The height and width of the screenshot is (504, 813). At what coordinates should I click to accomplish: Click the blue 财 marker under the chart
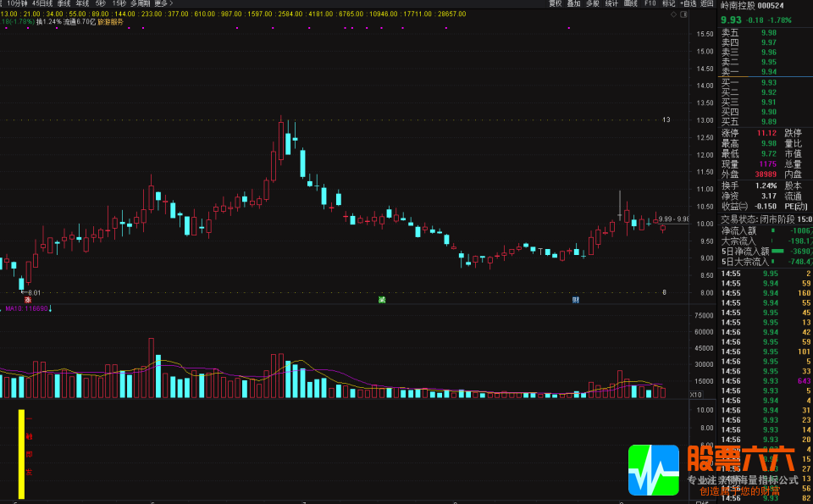(x=576, y=300)
